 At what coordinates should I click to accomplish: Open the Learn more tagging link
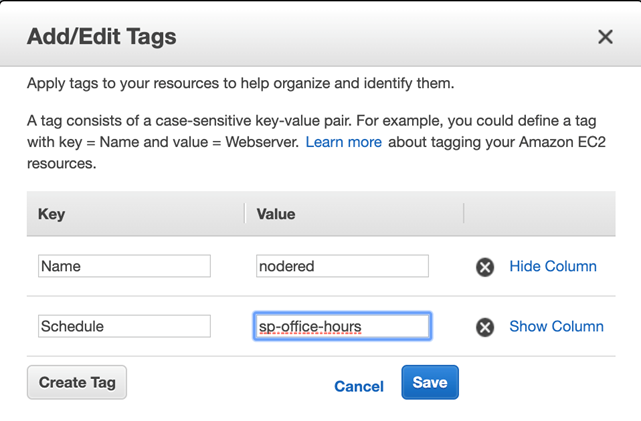[x=343, y=142]
